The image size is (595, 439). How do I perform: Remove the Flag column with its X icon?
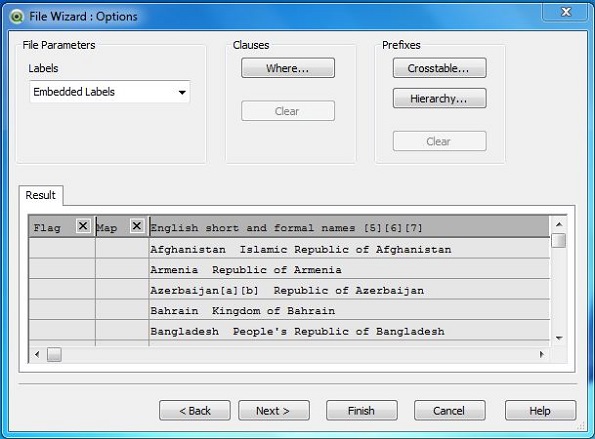[x=83, y=226]
